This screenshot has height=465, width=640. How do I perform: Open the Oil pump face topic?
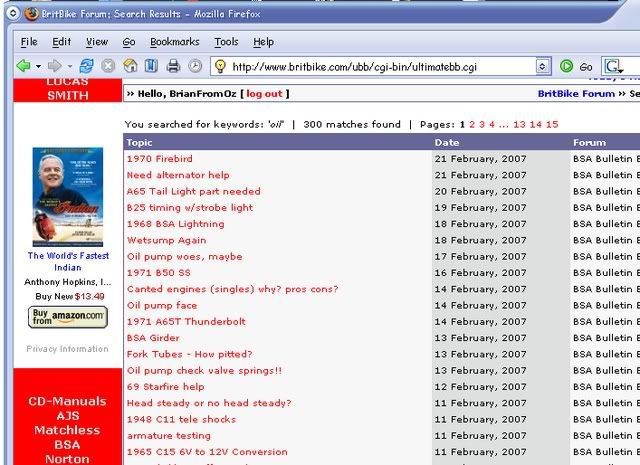(x=162, y=305)
